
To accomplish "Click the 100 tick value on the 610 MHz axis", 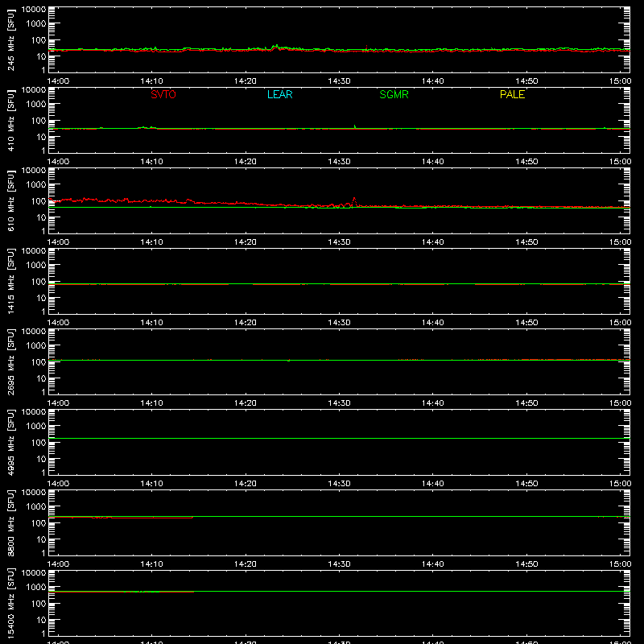I will pos(39,201).
